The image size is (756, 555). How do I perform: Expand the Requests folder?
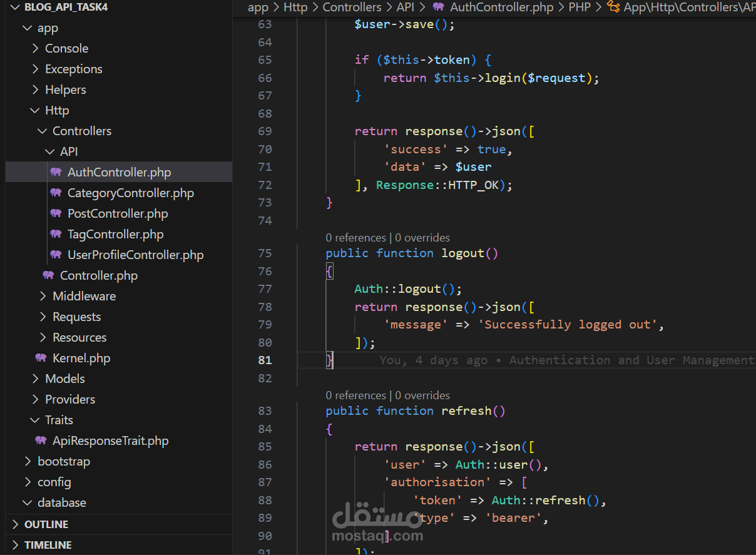point(43,317)
